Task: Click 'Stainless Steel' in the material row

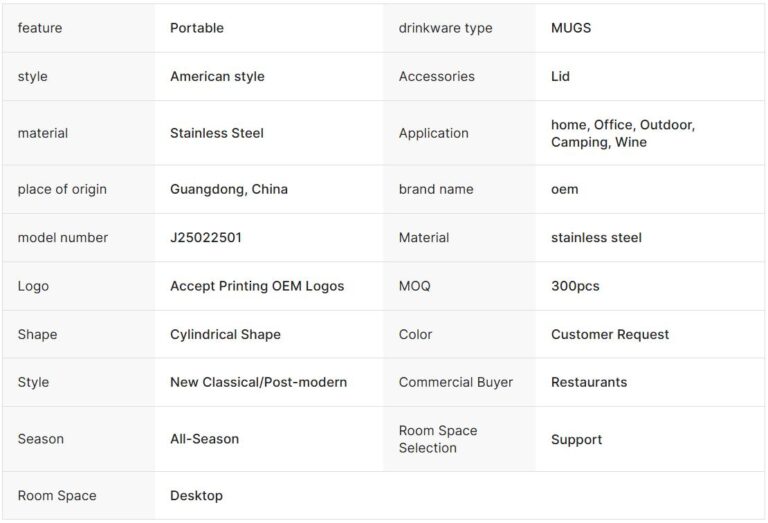Action: (x=217, y=133)
